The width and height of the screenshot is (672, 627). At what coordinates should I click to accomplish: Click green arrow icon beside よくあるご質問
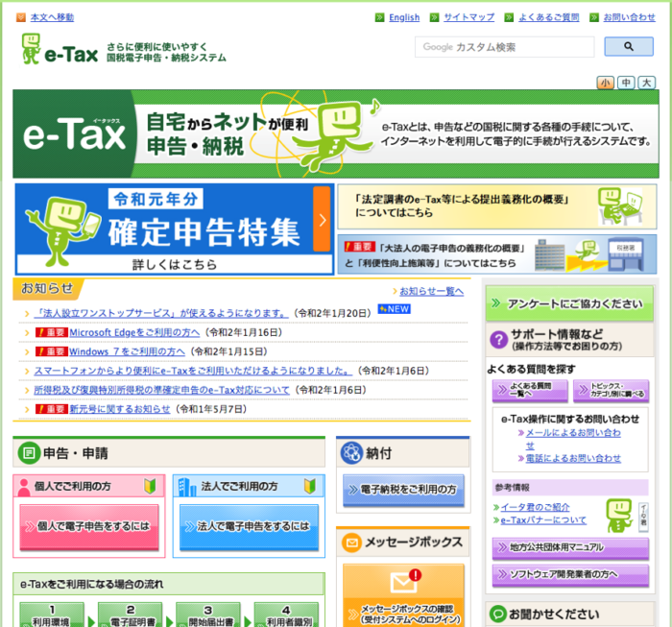pyautogui.click(x=509, y=17)
